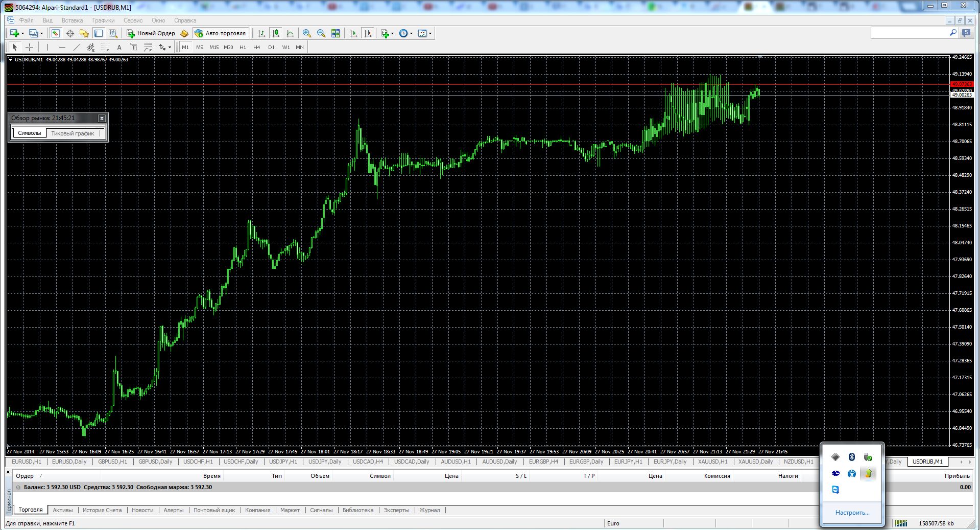The height and width of the screenshot is (530, 980).
Task: Toggle Chart Shift icon
Action: click(367, 33)
